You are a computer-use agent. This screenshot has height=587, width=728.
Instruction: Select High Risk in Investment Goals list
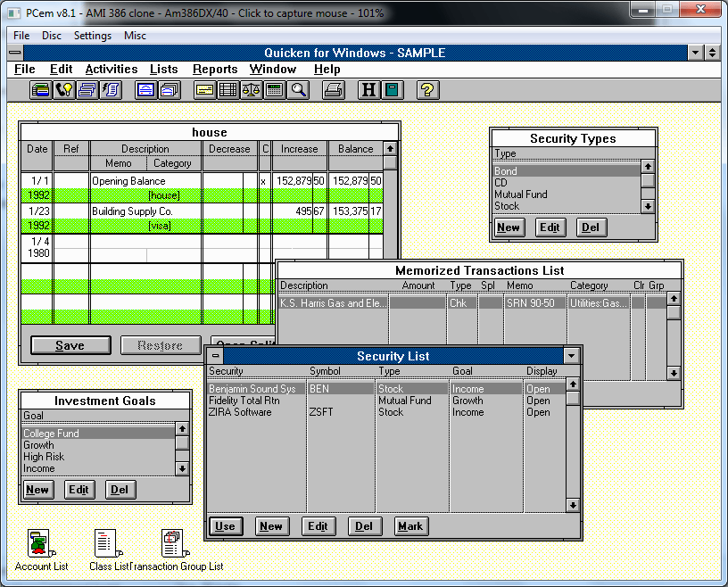coord(98,457)
